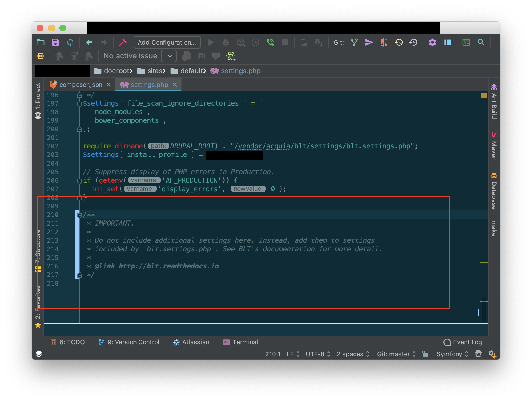This screenshot has width=532, height=402.
Task: Select default folder in the breadcrumb
Action: [x=189, y=71]
